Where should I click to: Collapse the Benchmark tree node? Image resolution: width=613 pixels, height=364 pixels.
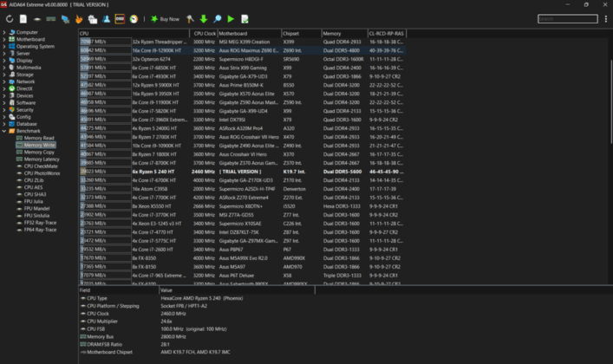pos(4,131)
